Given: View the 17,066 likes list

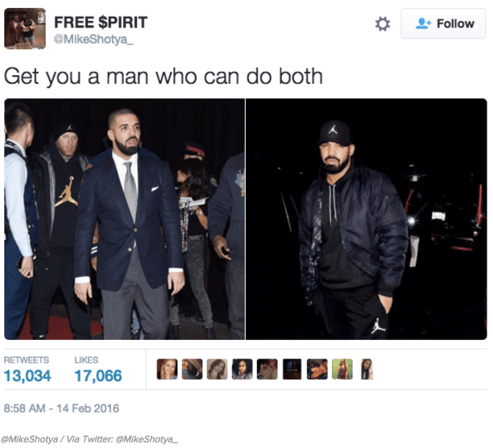Looking at the screenshot, I should (x=98, y=369).
